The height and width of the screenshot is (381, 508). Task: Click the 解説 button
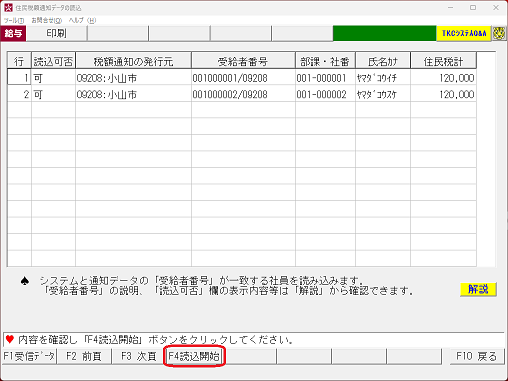(478, 289)
